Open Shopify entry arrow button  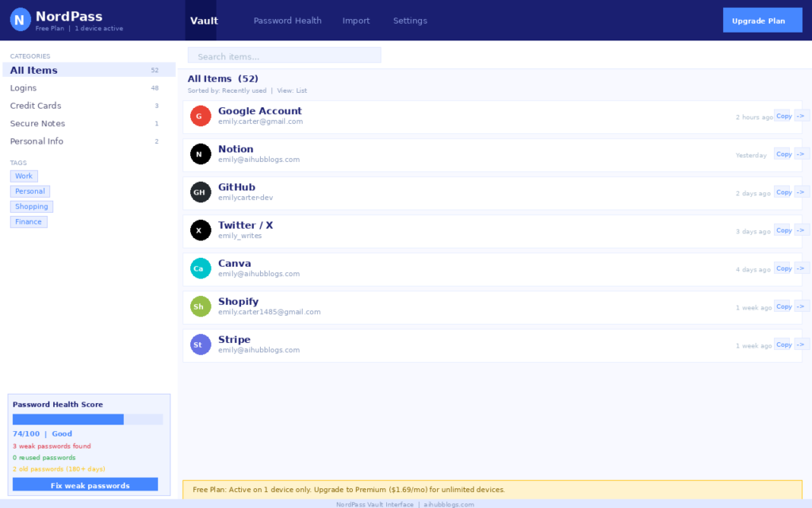(801, 306)
